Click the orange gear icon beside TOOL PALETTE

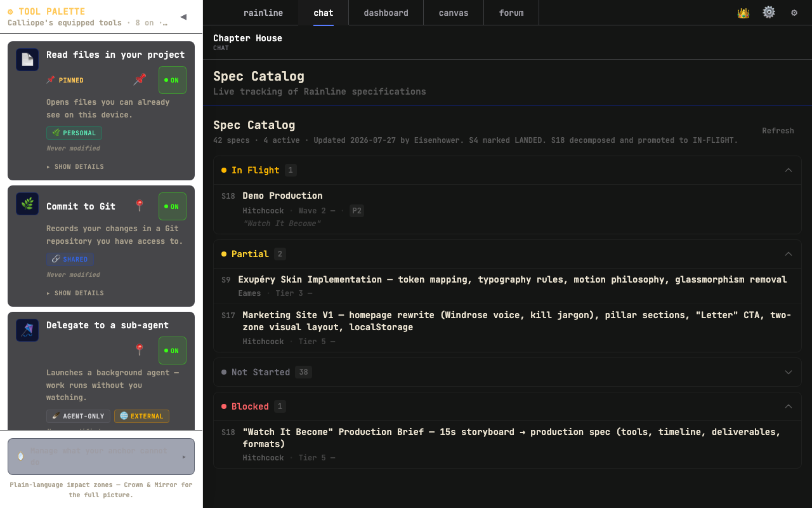[x=10, y=11]
